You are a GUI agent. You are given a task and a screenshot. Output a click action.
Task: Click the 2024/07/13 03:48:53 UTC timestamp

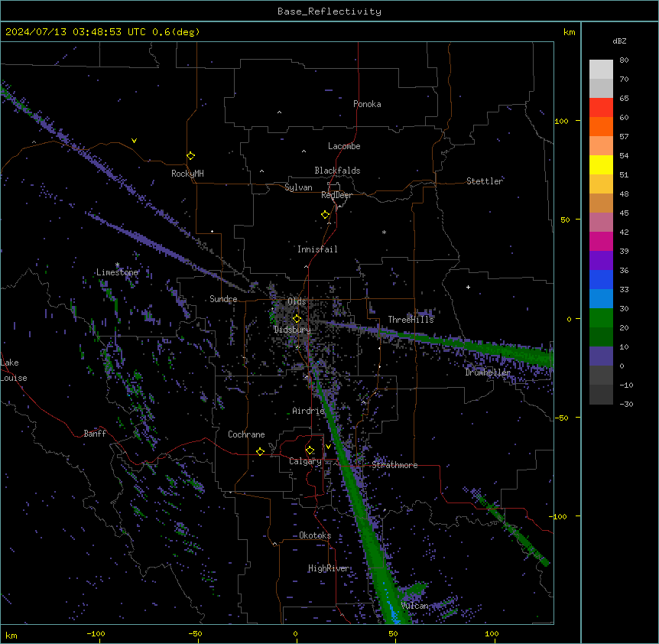[x=76, y=32]
